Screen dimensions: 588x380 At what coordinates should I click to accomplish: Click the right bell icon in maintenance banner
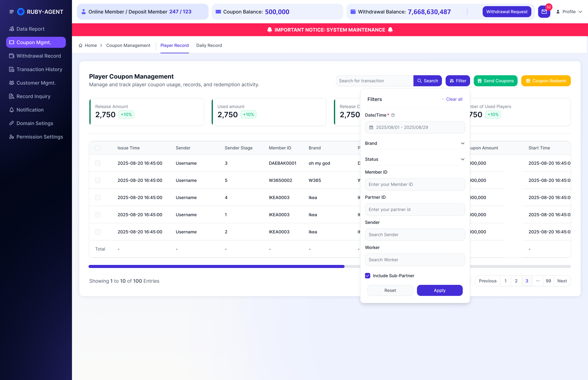[390, 30]
